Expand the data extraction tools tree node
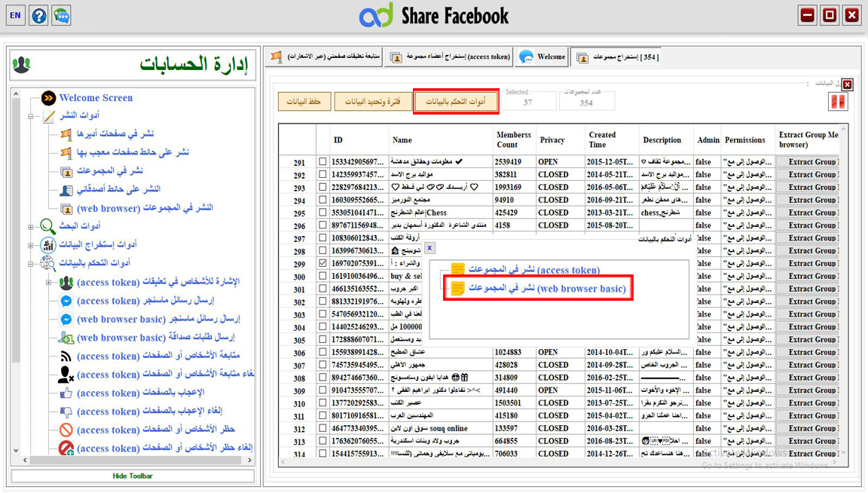The image size is (868, 493). [31, 245]
